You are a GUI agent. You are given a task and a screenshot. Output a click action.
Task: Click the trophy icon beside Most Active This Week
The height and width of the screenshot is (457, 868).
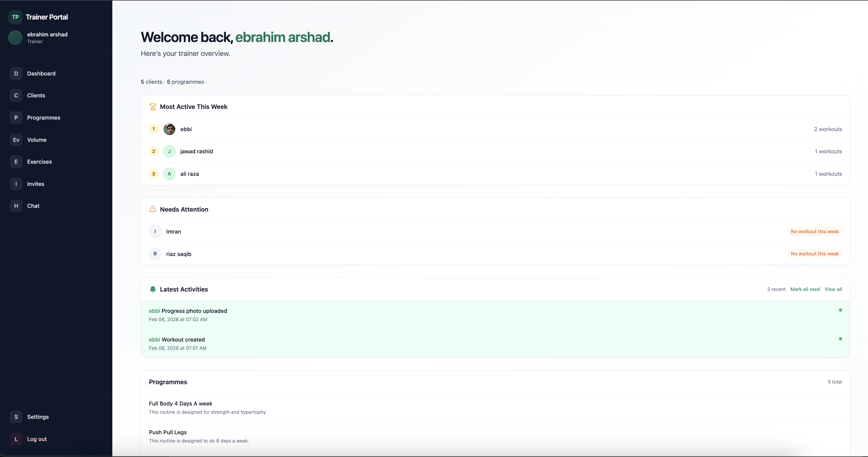(153, 107)
